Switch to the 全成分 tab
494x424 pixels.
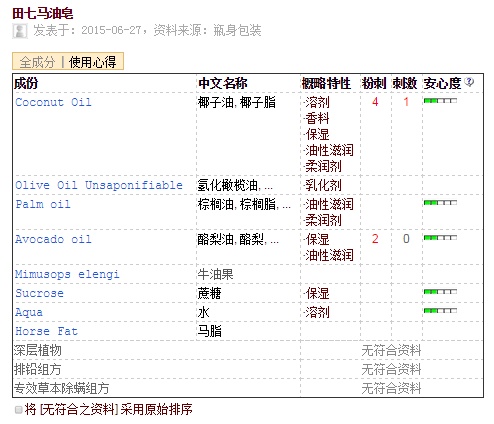(x=37, y=62)
